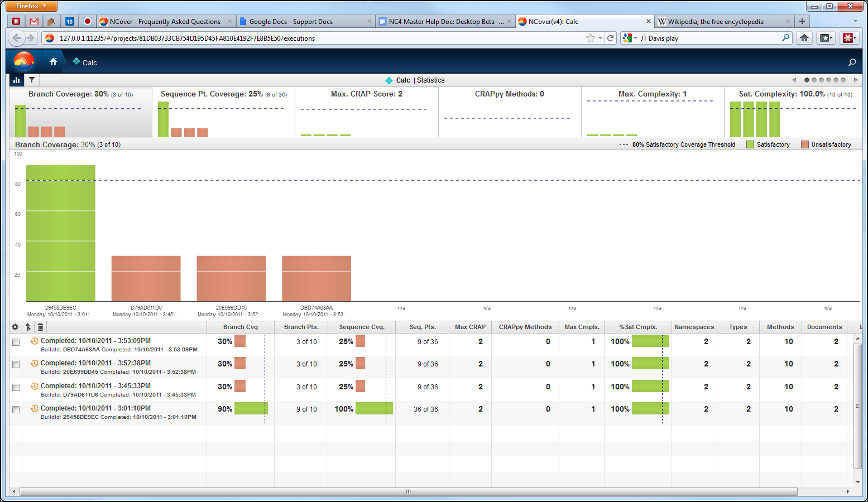868x502 pixels.
Task: Select checkbox for 3:52:38PM execution
Action: tap(16, 364)
